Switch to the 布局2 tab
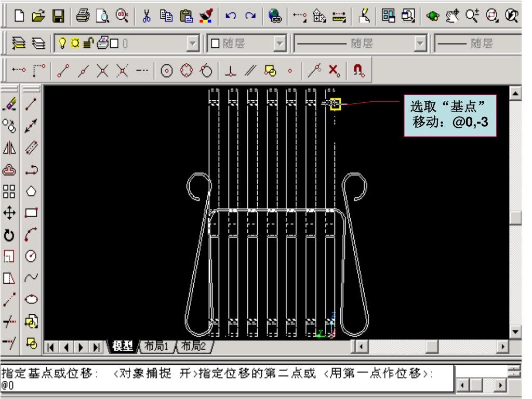This screenshot has width=532, height=399. (193, 347)
